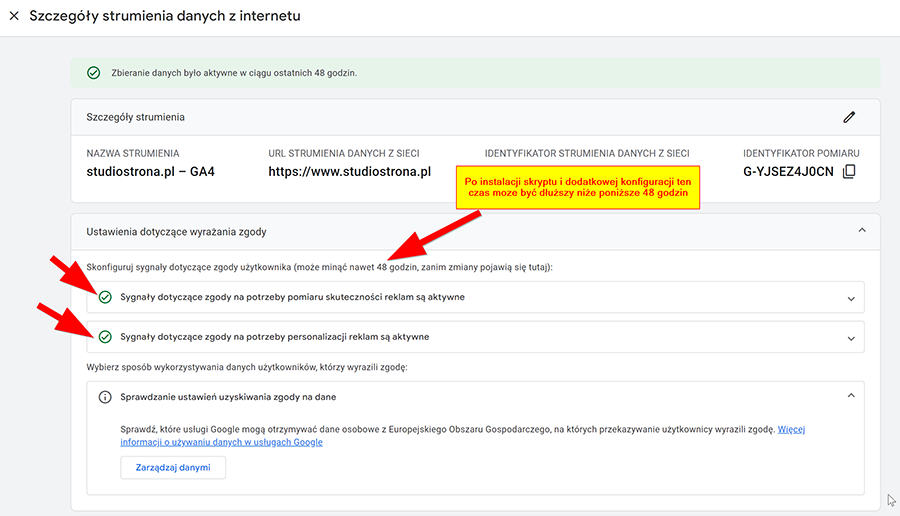The width and height of the screenshot is (900, 516).
Task: Click the green status check in the banner
Action: click(94, 73)
